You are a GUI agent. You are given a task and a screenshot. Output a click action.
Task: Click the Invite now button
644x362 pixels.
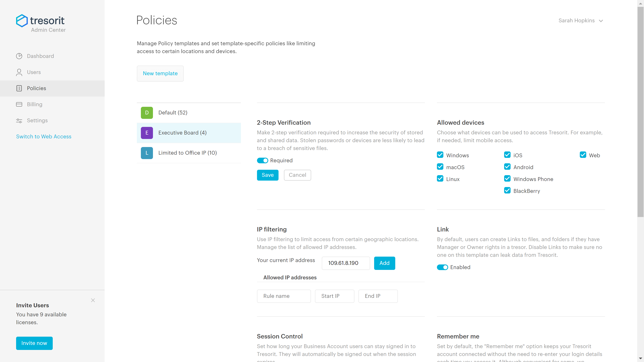click(x=34, y=343)
